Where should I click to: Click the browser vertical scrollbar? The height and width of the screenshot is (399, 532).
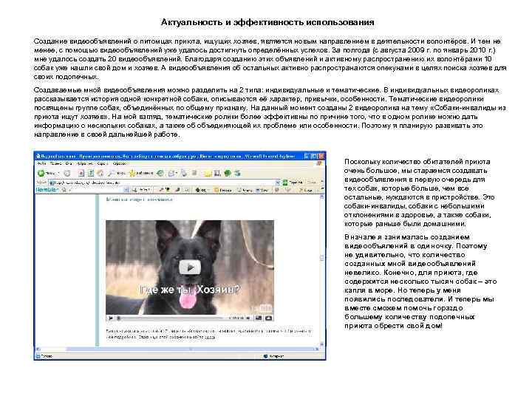coord(322,270)
